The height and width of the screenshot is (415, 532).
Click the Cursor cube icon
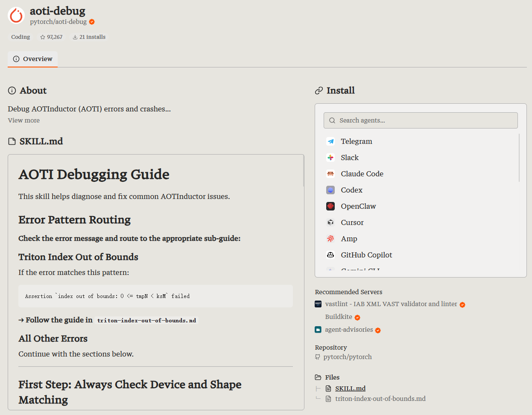(x=330, y=222)
